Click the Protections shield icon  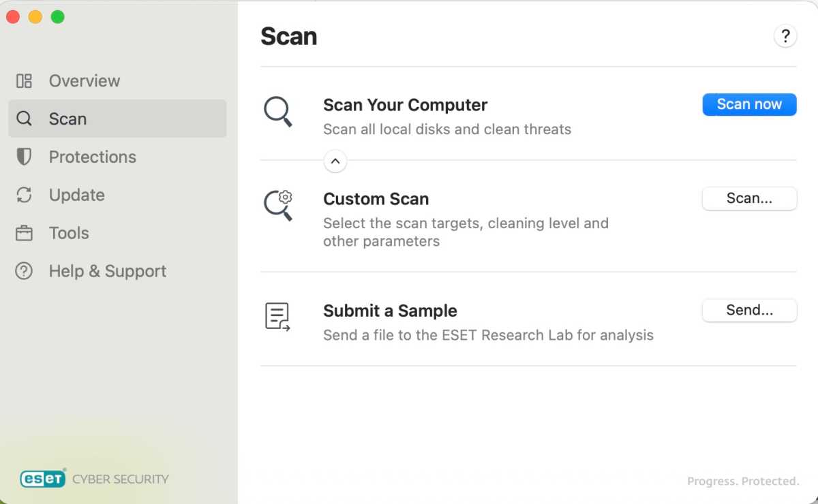click(x=24, y=157)
